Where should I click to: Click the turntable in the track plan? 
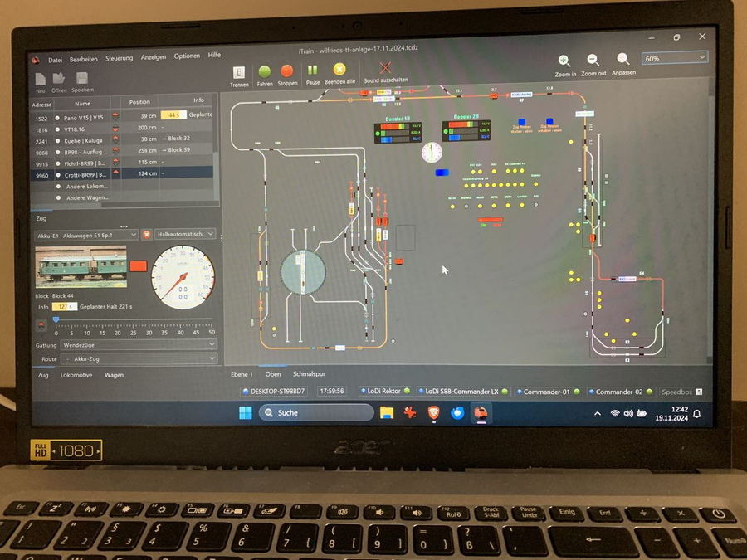pyautogui.click(x=302, y=272)
